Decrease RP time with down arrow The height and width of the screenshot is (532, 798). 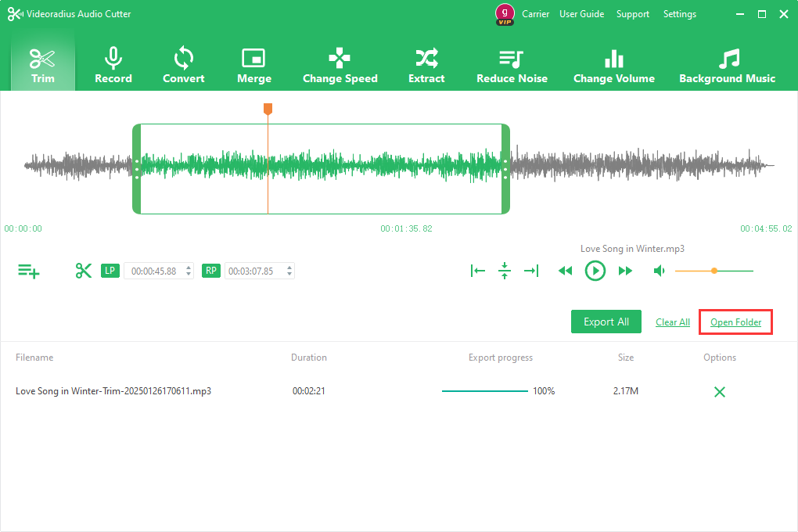[289, 275]
